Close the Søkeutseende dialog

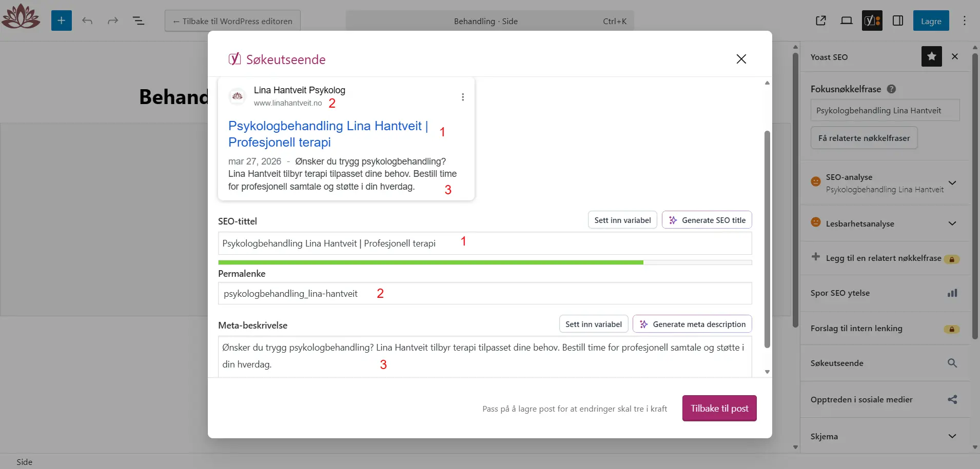741,59
